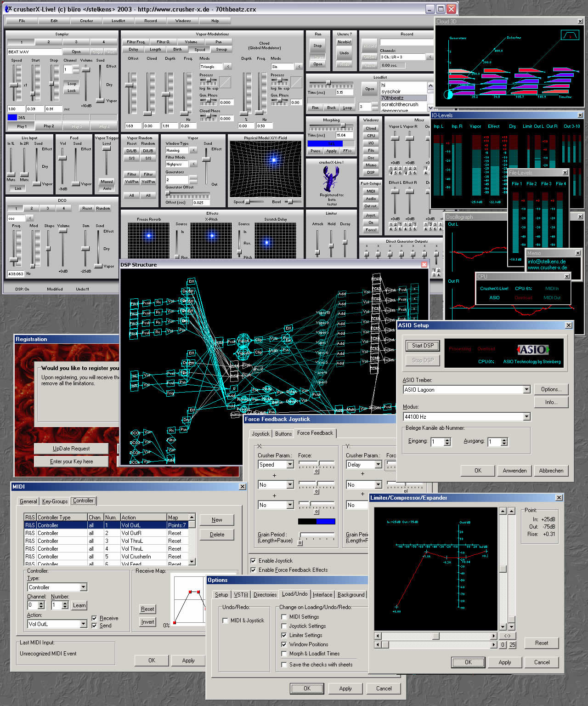The height and width of the screenshot is (706, 588).
Task: Open the Delay Crusher Param dropdown
Action: (378, 465)
